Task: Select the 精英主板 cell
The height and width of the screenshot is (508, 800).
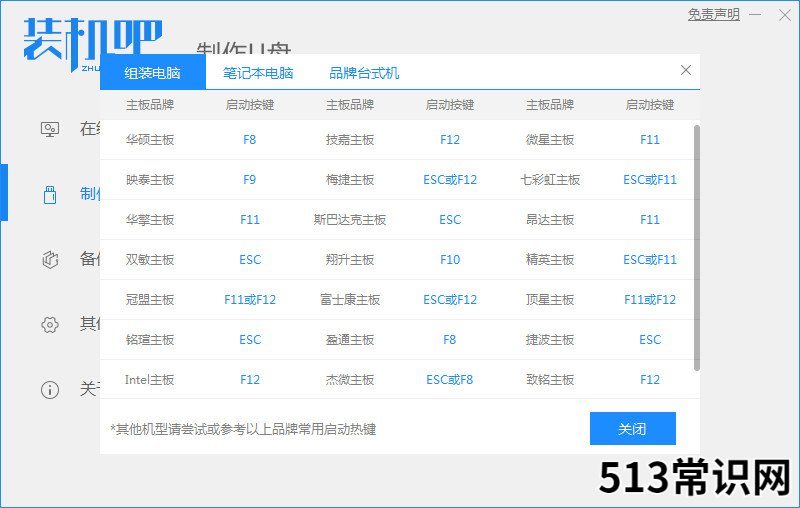Action: (550, 260)
